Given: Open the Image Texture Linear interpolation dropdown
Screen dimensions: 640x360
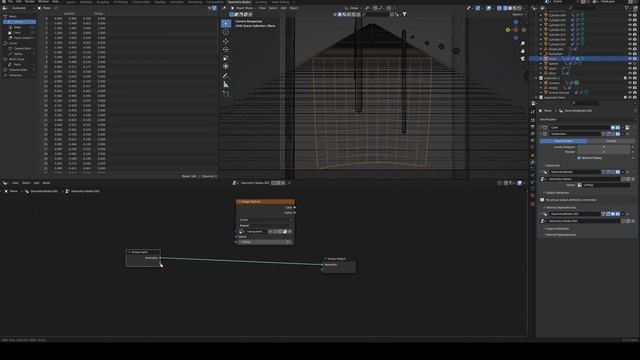Looking at the screenshot, I should (265, 220).
